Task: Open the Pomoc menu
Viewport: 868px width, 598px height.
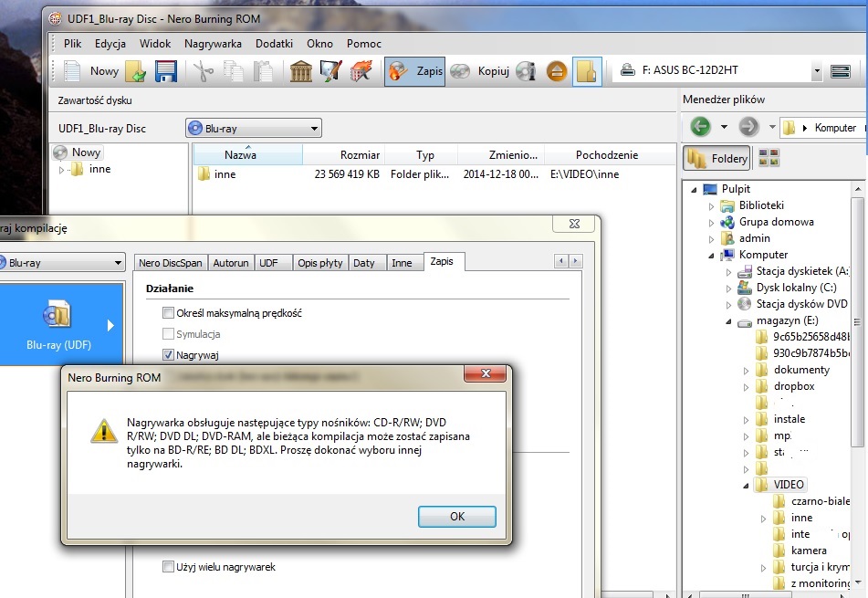Action: pos(363,43)
